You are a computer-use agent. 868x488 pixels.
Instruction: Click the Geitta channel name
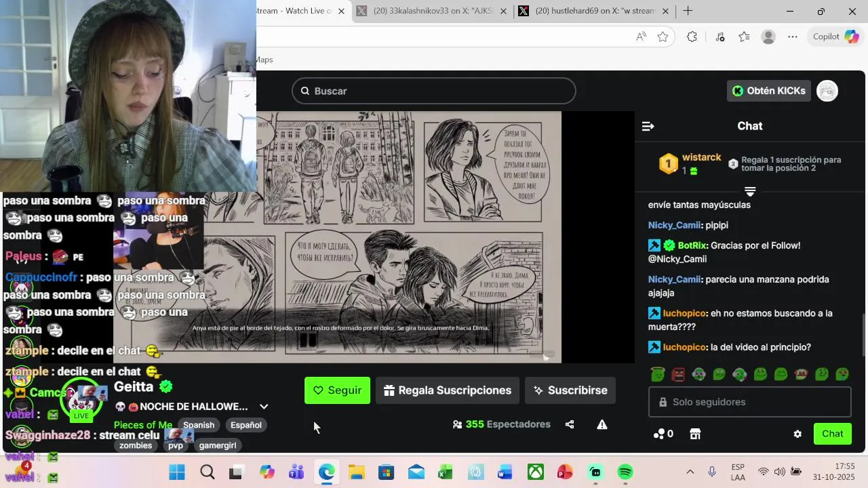[134, 386]
